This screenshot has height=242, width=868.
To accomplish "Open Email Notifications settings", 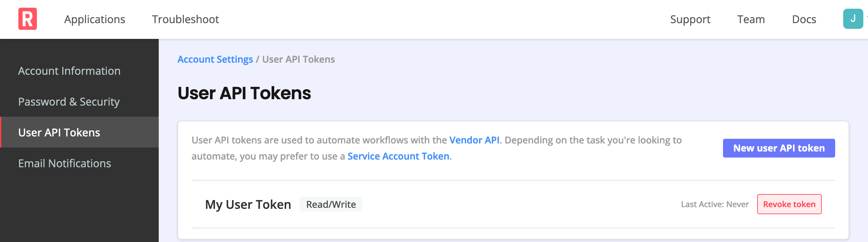I will (64, 164).
